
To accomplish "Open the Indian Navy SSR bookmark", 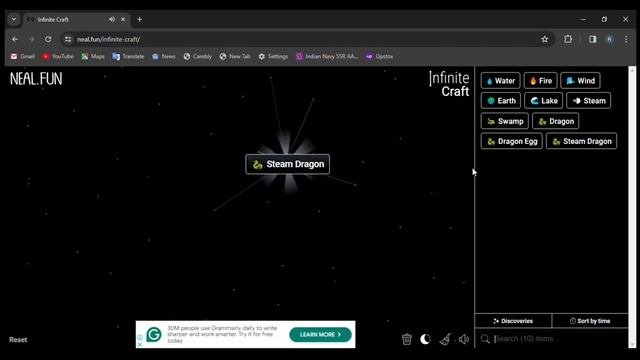I will (x=327, y=56).
